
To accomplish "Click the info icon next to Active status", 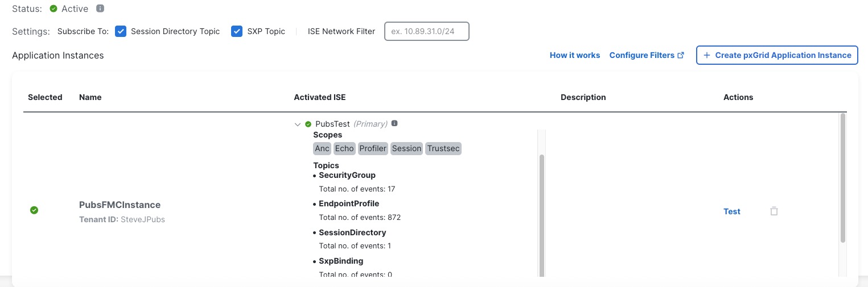I will (100, 9).
